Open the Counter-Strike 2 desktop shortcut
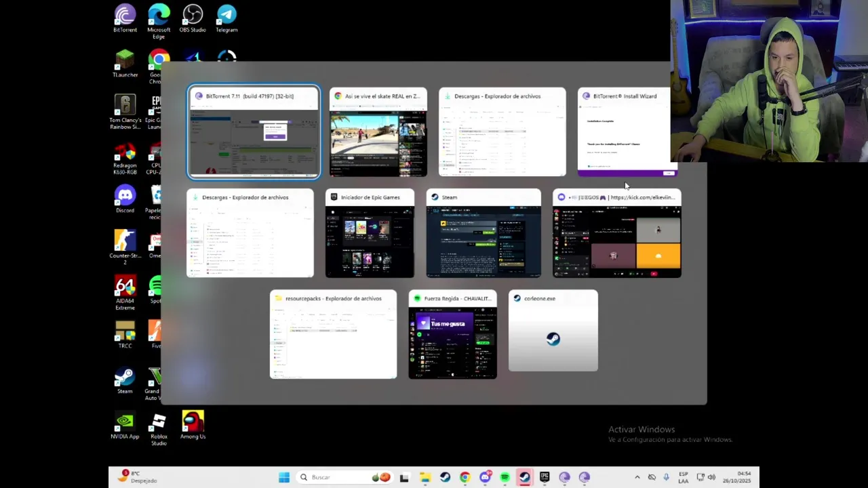This screenshot has height=488, width=868. pos(125,247)
